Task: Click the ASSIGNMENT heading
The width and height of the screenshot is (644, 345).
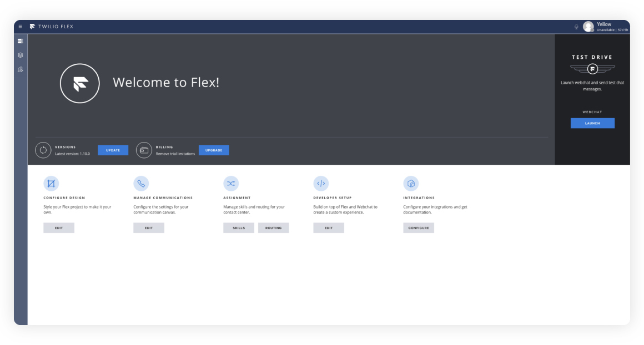Action: click(x=237, y=197)
